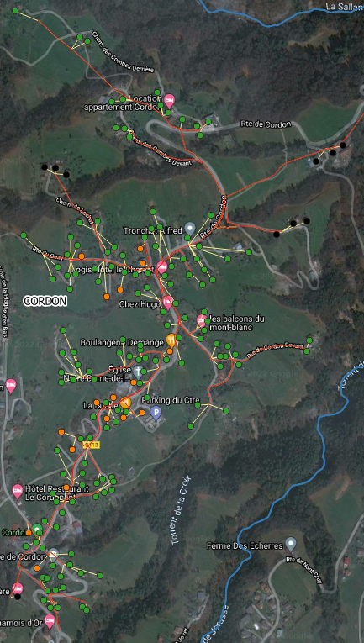
Task: Select the Boulangerie Demange restaurant marker
Action: point(171,340)
